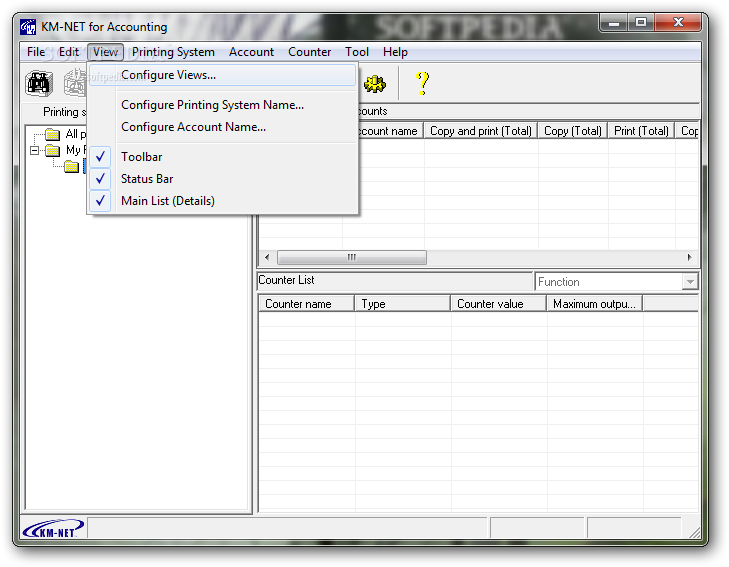Viewport: 729px width, 567px height.
Task: Select the My folder icon in tree
Action: pyautogui.click(x=53, y=150)
